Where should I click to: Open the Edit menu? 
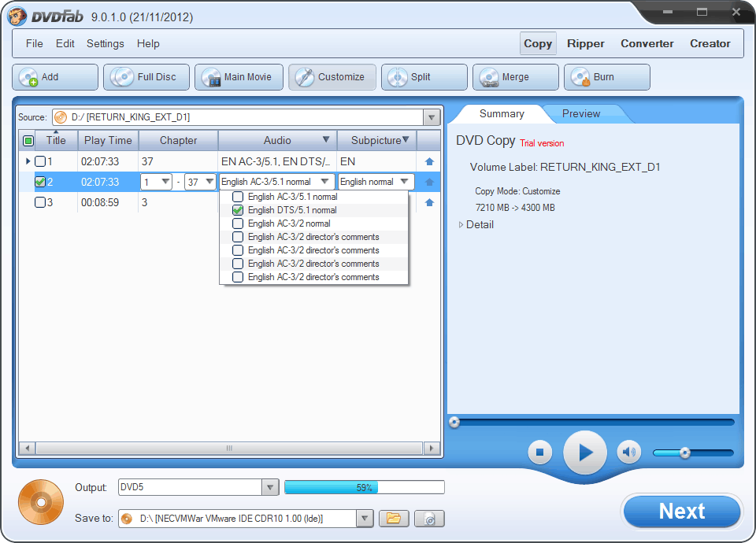(65, 44)
